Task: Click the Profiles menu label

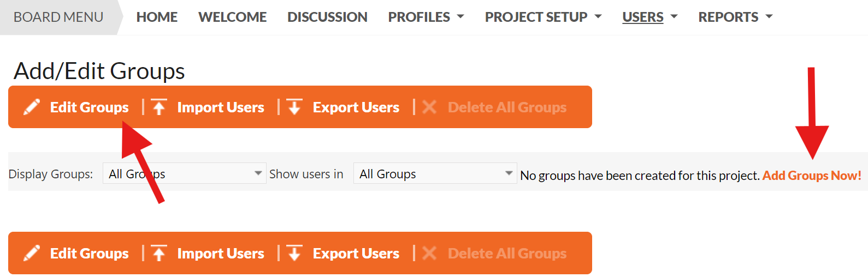Action: pyautogui.click(x=419, y=17)
